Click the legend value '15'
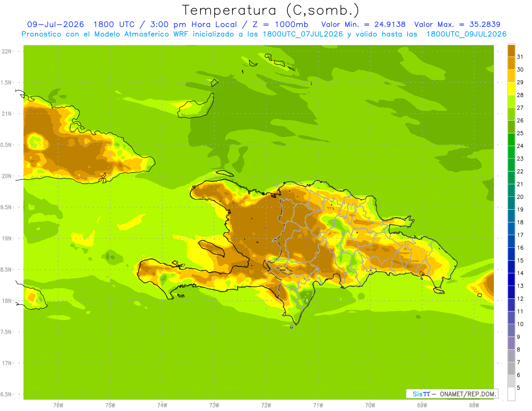532x411 pixels. click(520, 260)
